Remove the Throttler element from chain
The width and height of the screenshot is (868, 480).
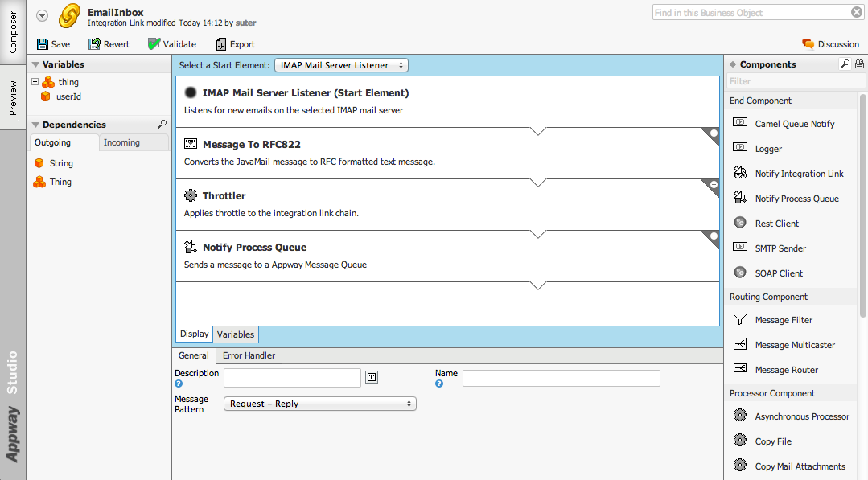pyautogui.click(x=714, y=185)
